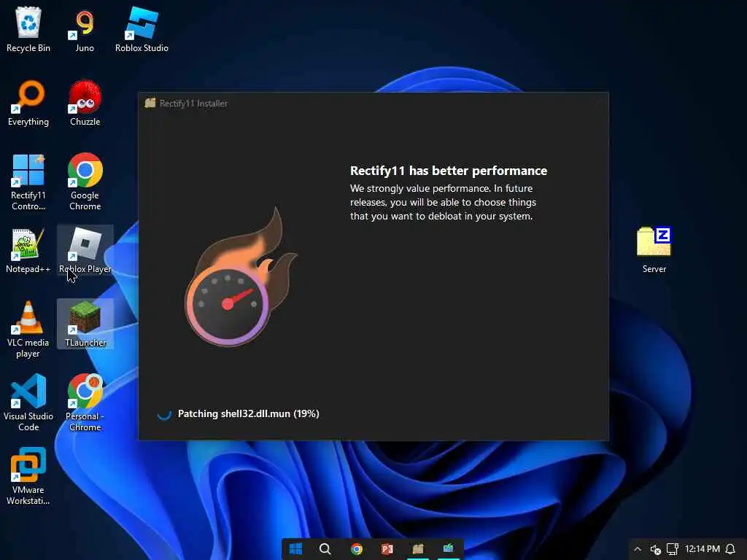Click the Personal - Chrome shortcut
The width and height of the screenshot is (747, 560).
(x=85, y=402)
